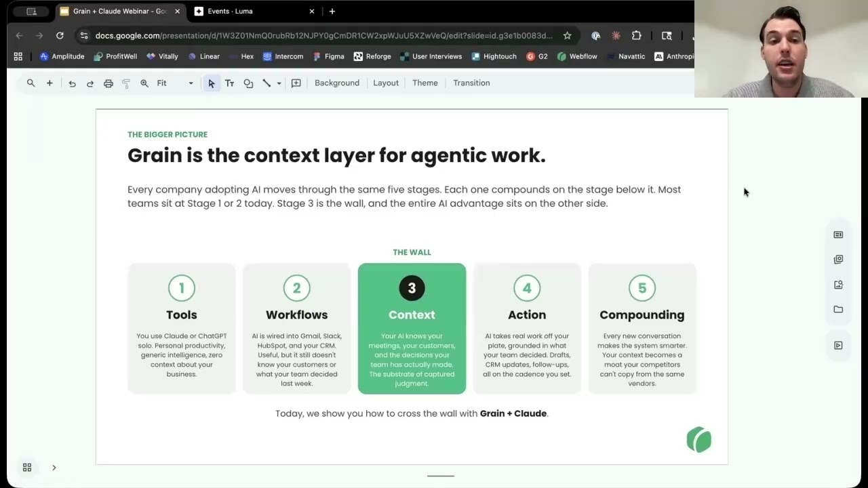Open the G2 bookmark
The image size is (868, 488).
[537, 56]
